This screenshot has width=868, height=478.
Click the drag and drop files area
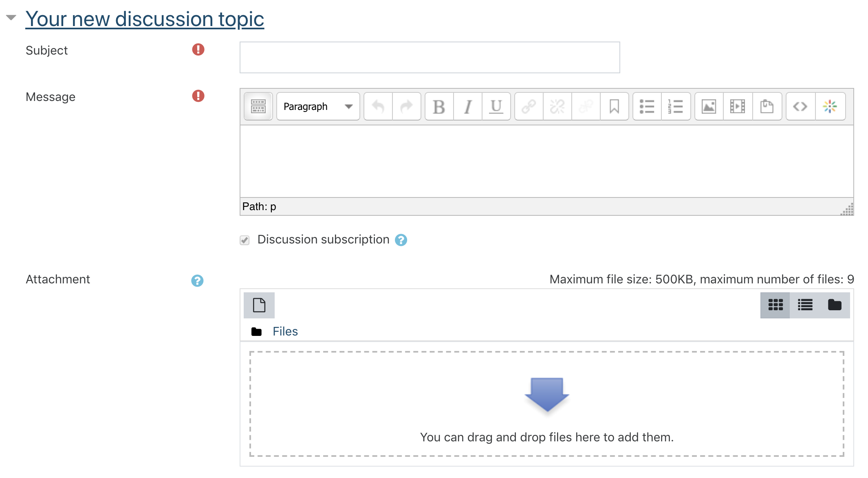point(546,404)
